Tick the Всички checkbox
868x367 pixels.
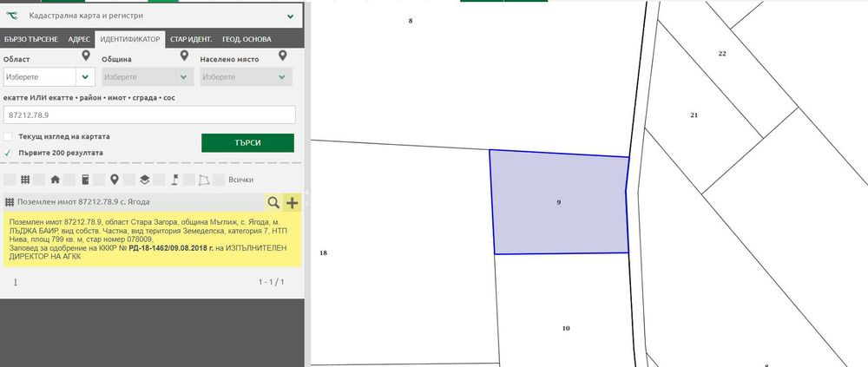(219, 180)
